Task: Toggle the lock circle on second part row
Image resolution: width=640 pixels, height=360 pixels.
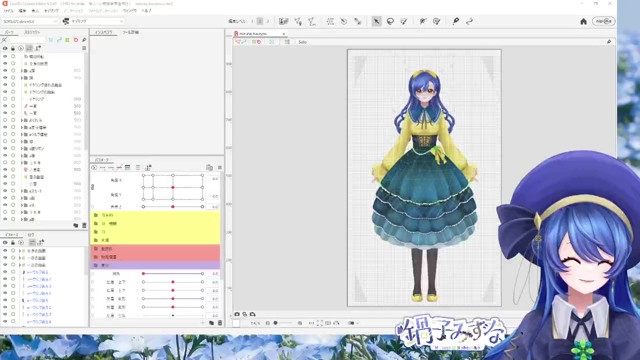Action: [x=13, y=64]
